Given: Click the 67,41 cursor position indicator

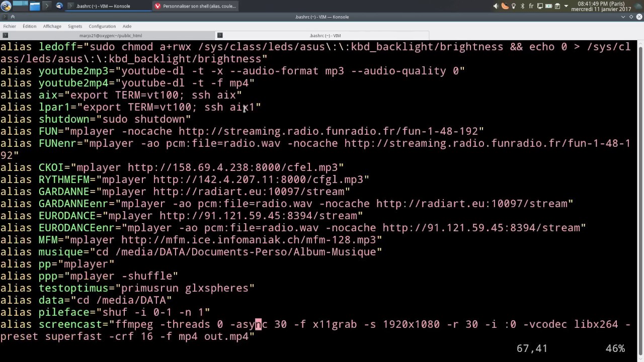Looking at the screenshot, I should [x=532, y=348].
